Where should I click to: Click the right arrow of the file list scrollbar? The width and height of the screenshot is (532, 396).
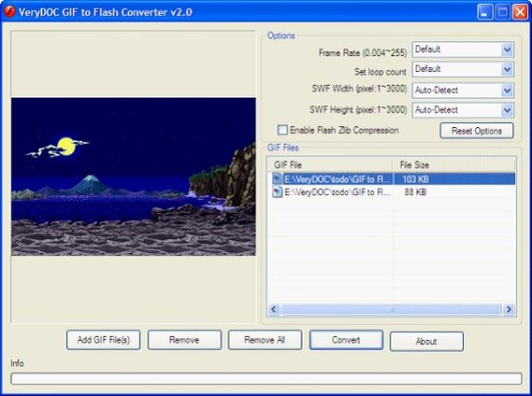click(508, 309)
